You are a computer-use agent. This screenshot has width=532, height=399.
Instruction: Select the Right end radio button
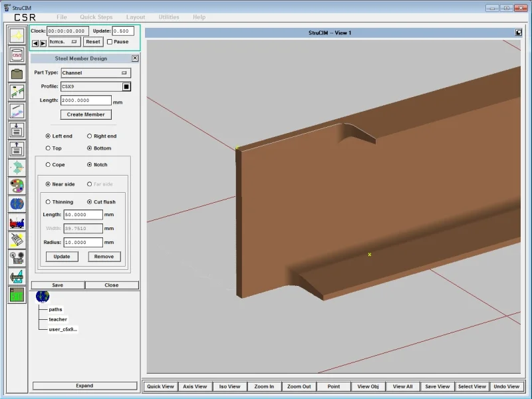pyautogui.click(x=89, y=136)
